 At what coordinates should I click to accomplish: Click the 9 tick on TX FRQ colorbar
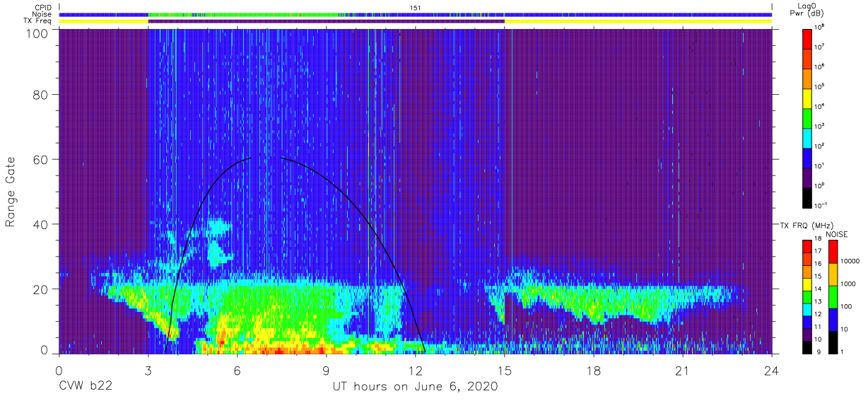tap(819, 351)
